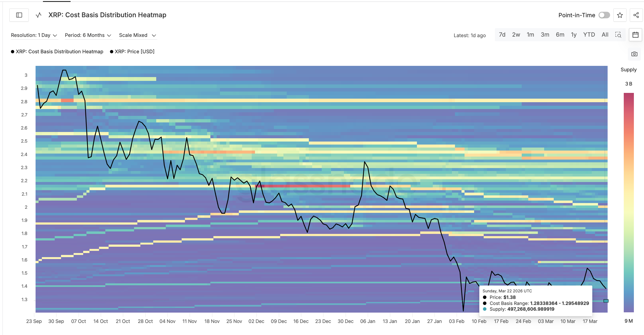Click the 06 Jan price peak
Screen dimensions: 644x335
[x=365, y=162]
